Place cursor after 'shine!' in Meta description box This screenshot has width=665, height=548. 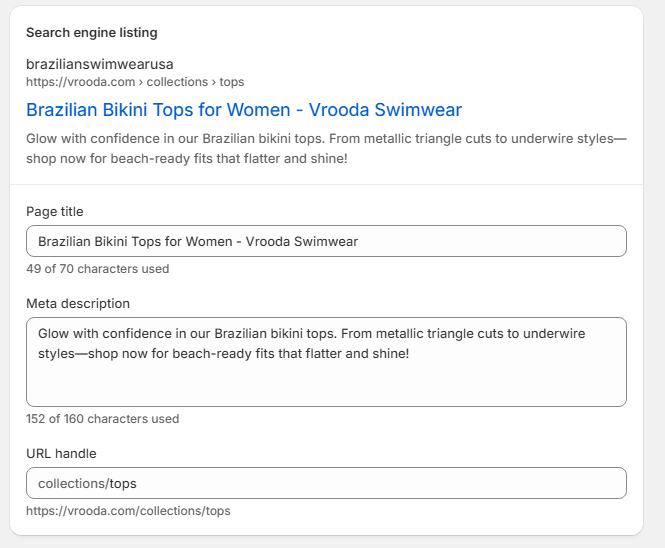pos(409,354)
